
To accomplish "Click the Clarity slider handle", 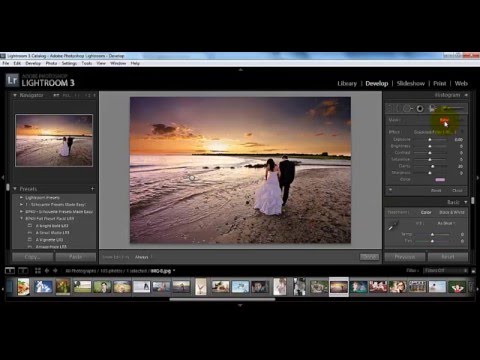I will pyautogui.click(x=433, y=166).
